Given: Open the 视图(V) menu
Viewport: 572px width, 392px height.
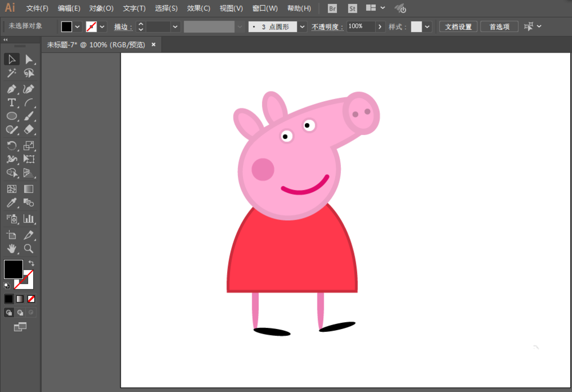Looking at the screenshot, I should [231, 8].
